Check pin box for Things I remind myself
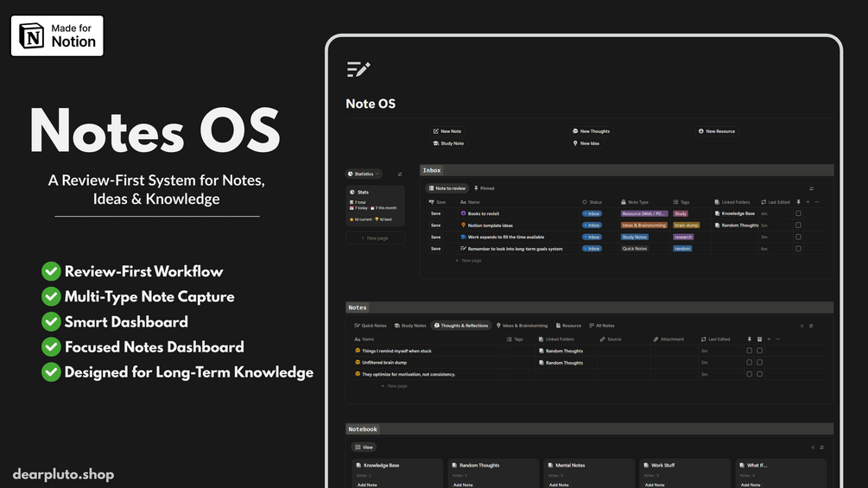 (750, 351)
